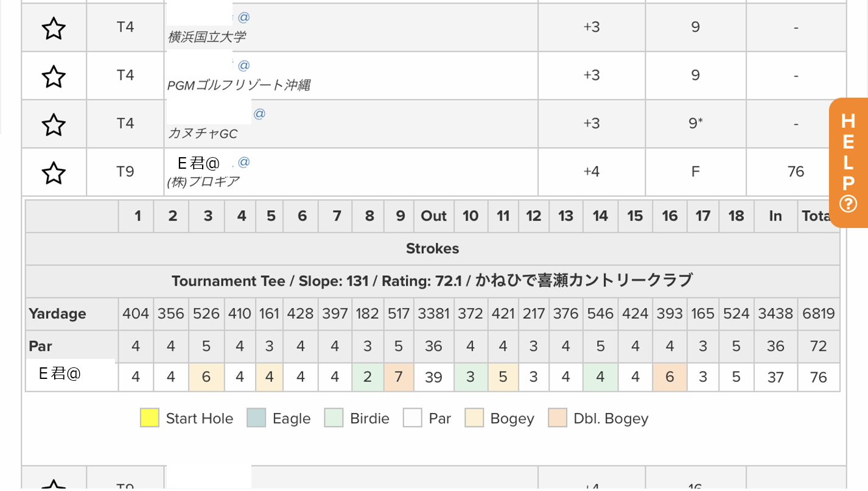
Task: Open @ link on PGMゴルフリゾート沖縄 row
Action: click(x=243, y=65)
